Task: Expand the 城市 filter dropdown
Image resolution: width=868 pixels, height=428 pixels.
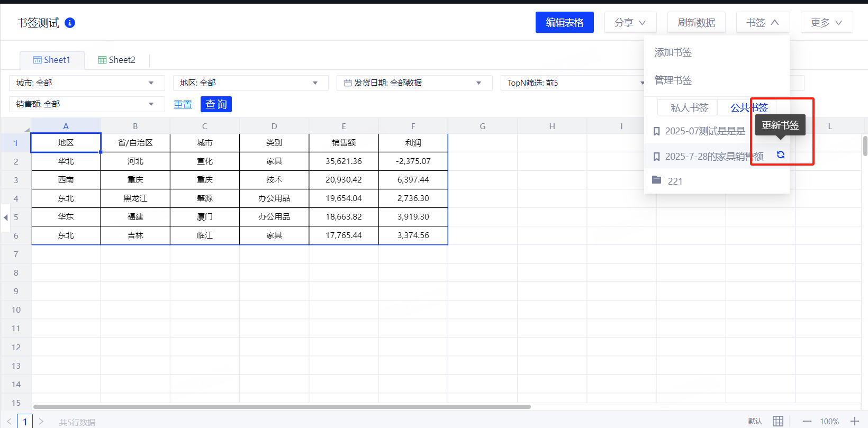Action: point(151,83)
